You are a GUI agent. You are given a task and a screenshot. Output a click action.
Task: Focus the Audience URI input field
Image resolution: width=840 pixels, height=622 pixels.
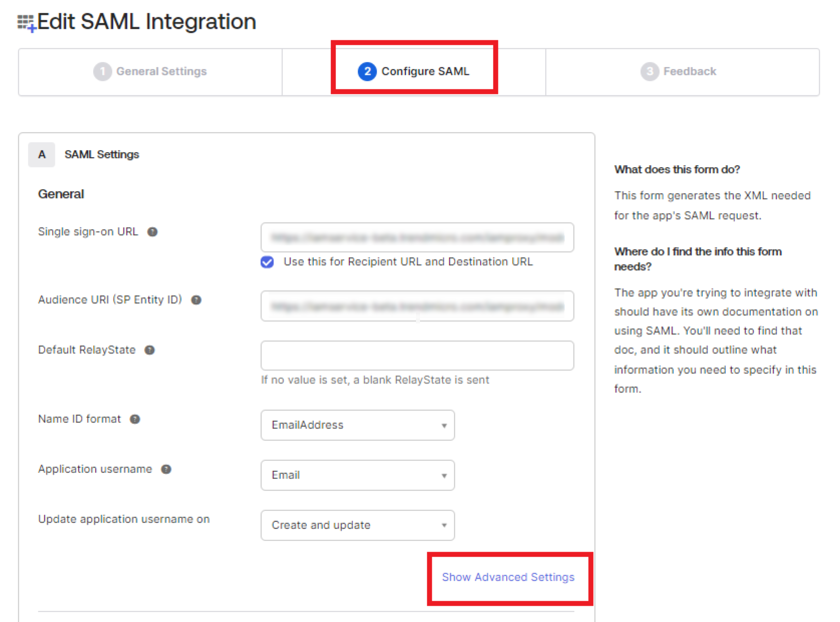[417, 306]
